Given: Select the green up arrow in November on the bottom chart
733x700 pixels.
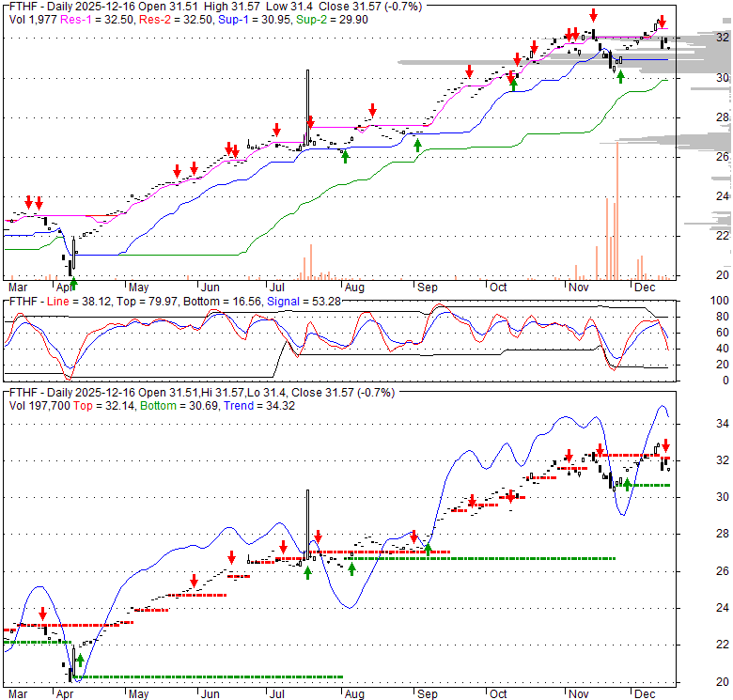Looking at the screenshot, I should [x=627, y=485].
